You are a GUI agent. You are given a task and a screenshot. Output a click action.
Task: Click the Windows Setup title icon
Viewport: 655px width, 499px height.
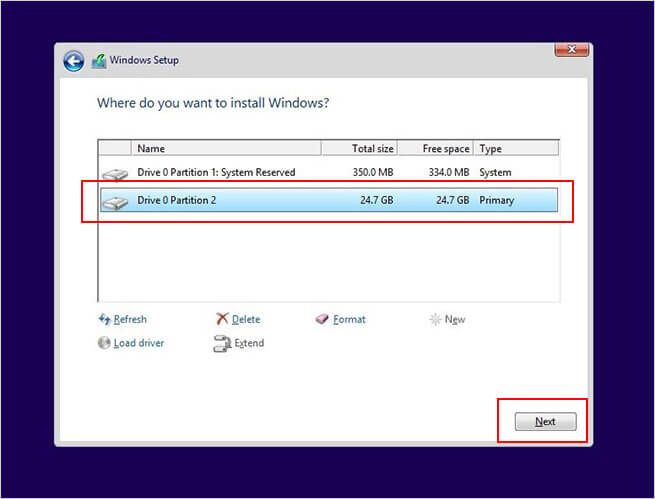[x=99, y=61]
